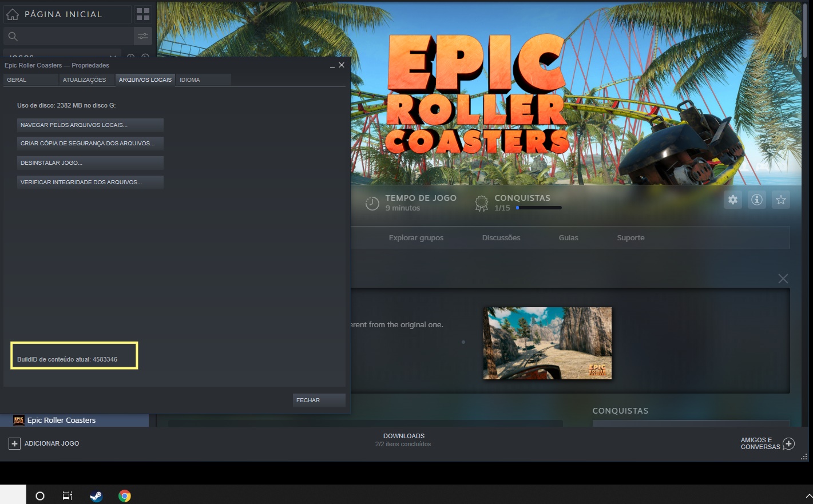Open the news screenshot thumbnail
This screenshot has width=813, height=504.
[x=548, y=343]
